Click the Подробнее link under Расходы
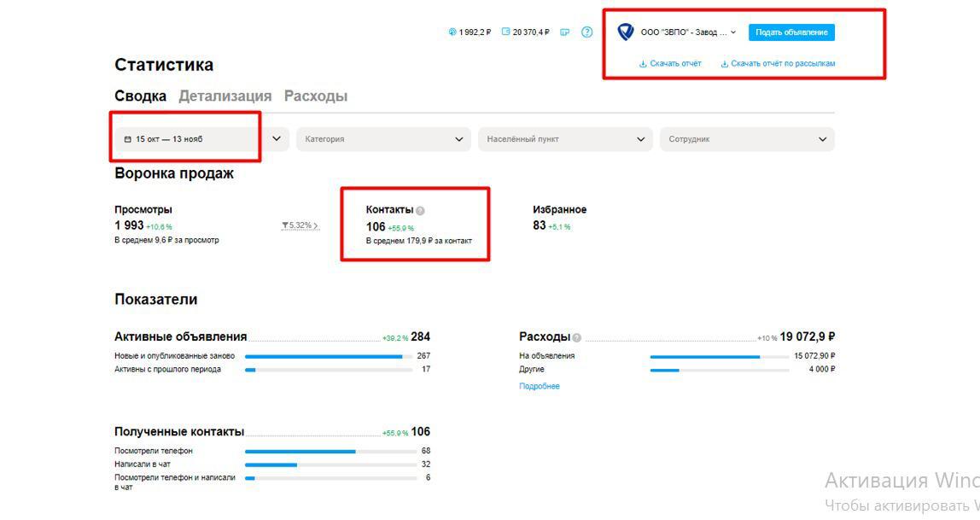Screen dimensions: 980x520 539,386
